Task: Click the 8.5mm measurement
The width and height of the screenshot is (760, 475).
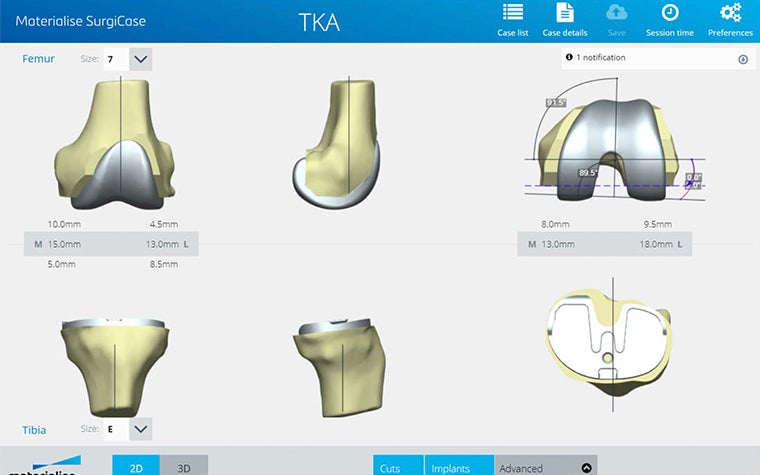Action: [x=164, y=264]
